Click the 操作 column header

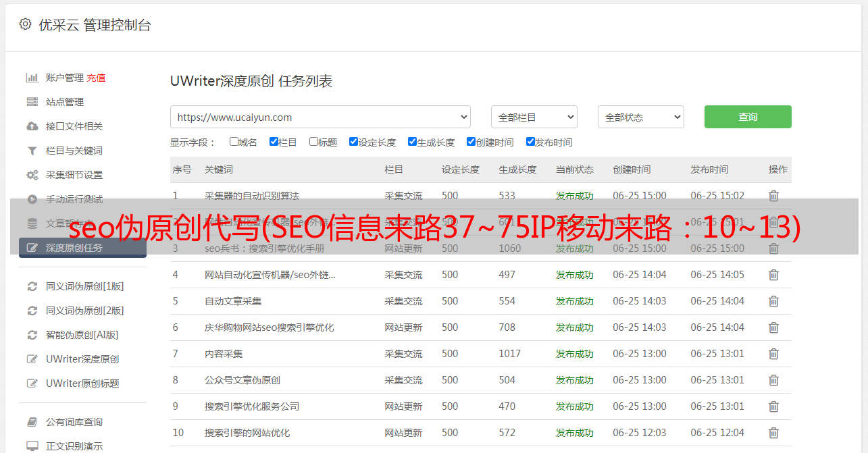[x=778, y=169]
